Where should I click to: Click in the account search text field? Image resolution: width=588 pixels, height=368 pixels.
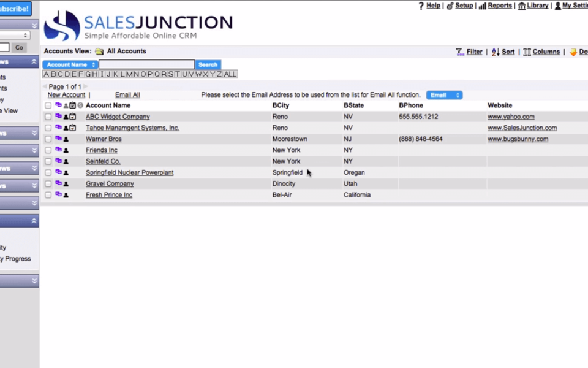[x=146, y=64]
